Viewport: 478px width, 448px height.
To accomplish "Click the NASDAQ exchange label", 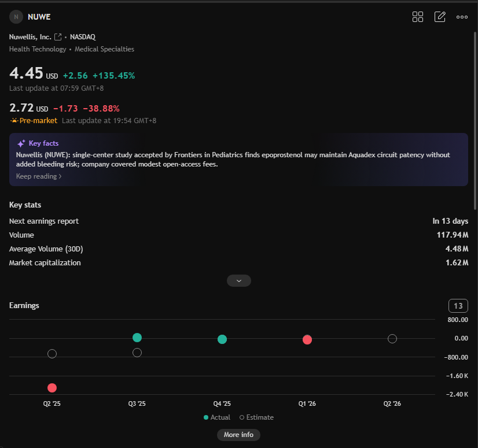I will pyautogui.click(x=83, y=37).
